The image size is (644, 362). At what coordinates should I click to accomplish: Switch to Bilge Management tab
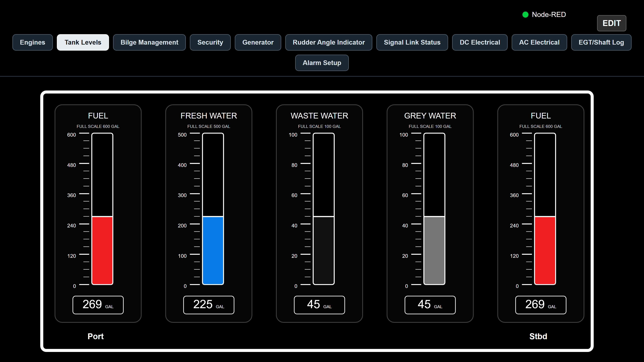click(149, 42)
